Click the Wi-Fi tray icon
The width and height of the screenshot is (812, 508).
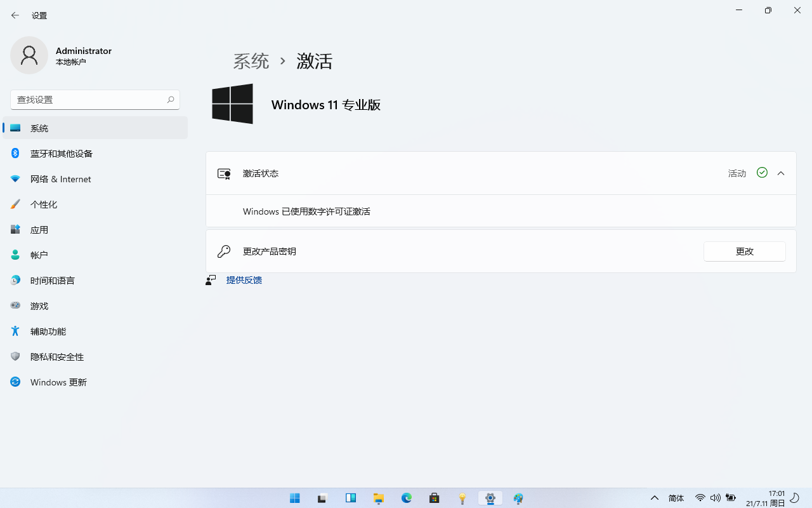(x=700, y=498)
